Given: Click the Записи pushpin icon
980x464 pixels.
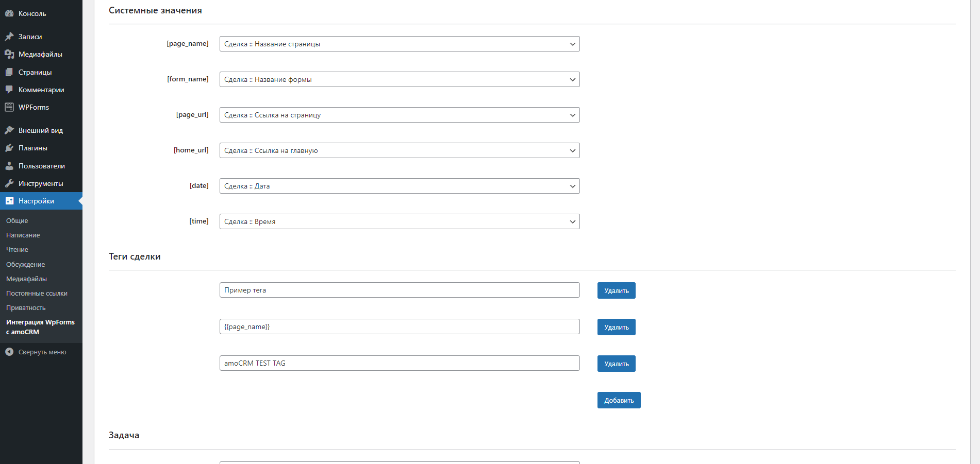Looking at the screenshot, I should click(x=9, y=37).
